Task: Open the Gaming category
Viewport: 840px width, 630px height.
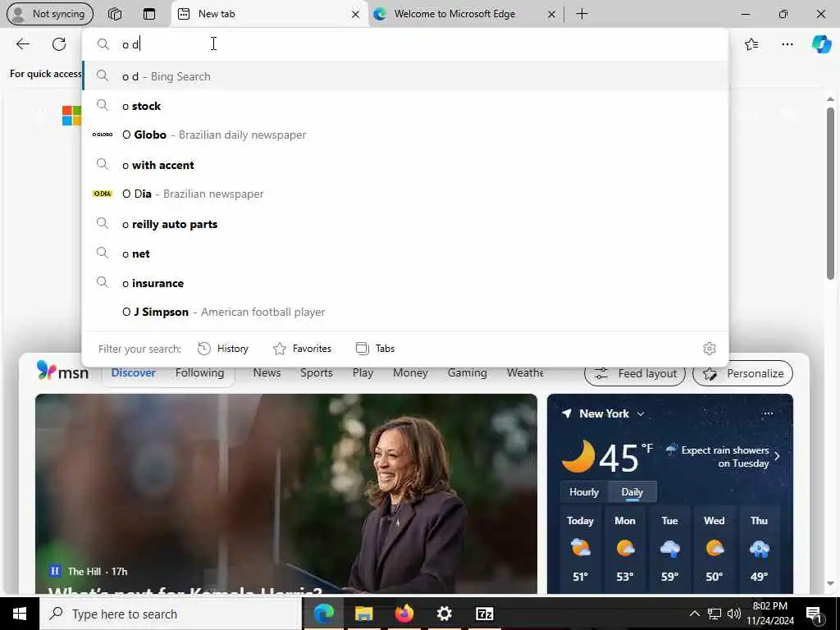Action: (x=467, y=373)
